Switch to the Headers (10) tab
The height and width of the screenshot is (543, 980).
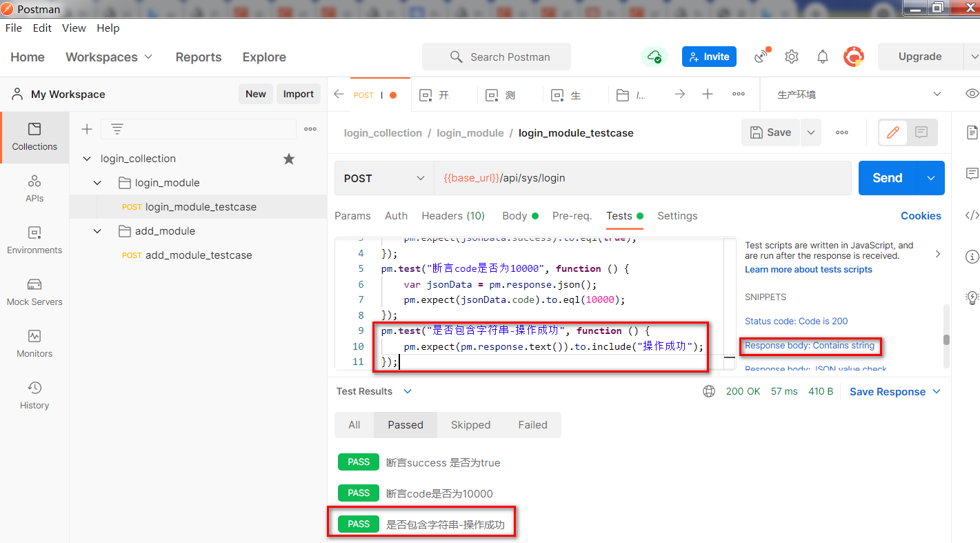point(453,216)
